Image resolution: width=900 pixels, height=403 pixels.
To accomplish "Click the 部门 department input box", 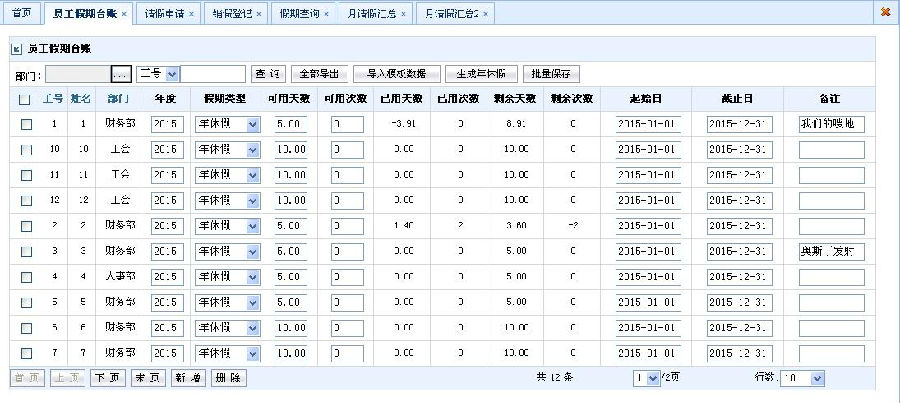I will tap(78, 74).
